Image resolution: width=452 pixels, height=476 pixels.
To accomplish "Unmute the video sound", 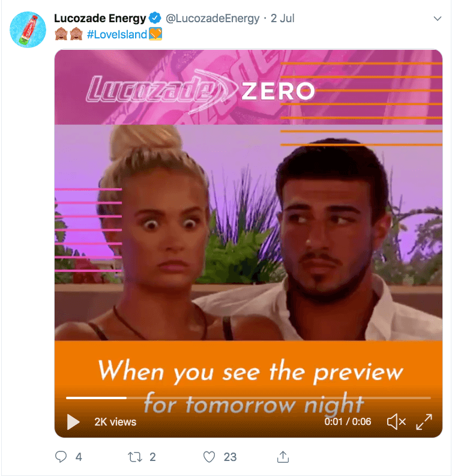I will pyautogui.click(x=396, y=421).
